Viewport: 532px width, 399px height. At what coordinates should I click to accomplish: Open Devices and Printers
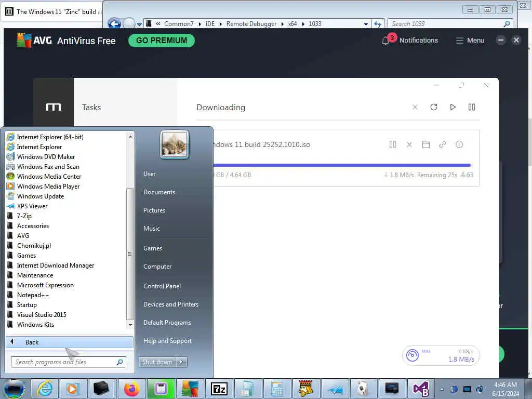[x=170, y=304]
